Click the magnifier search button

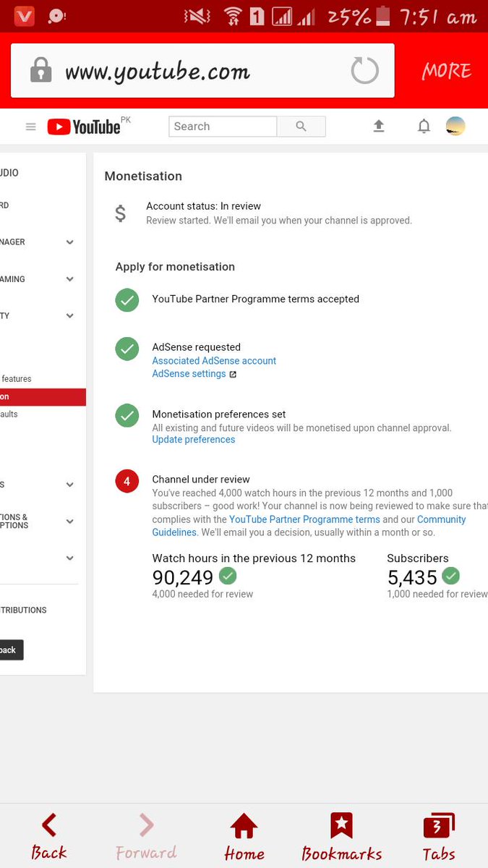click(301, 127)
